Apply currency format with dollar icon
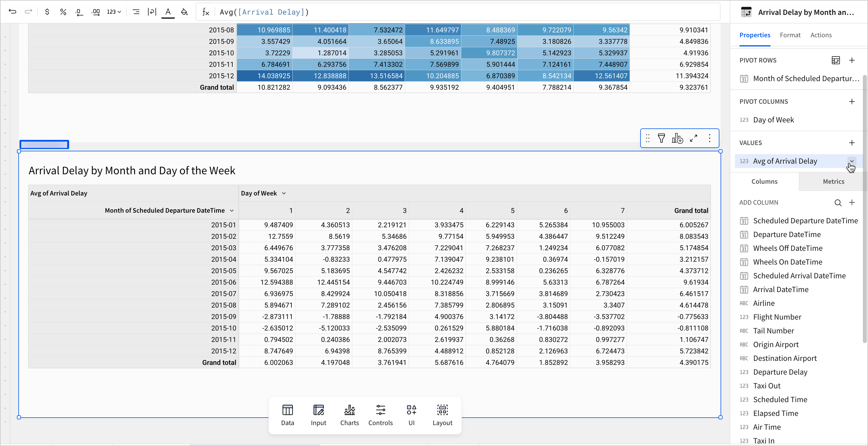Viewport: 868px width, 446px height. (x=47, y=12)
